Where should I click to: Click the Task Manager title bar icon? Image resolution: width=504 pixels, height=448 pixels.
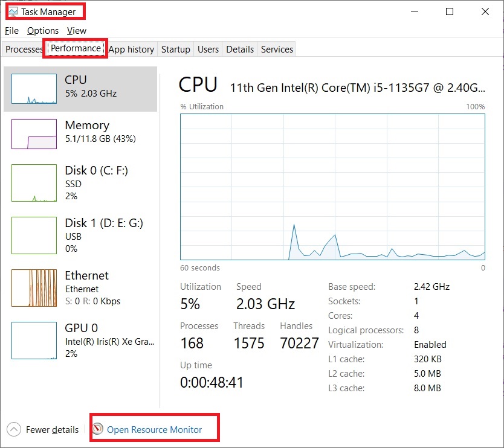13,11
